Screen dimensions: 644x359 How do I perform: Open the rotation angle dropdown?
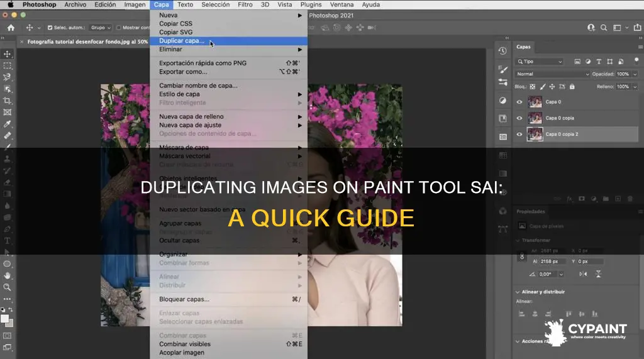(561, 274)
